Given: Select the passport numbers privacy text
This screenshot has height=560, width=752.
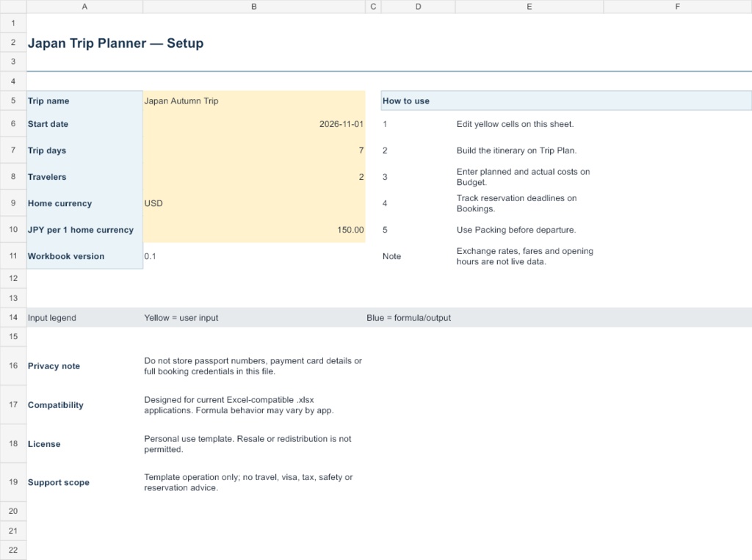Looking at the screenshot, I should point(253,366).
